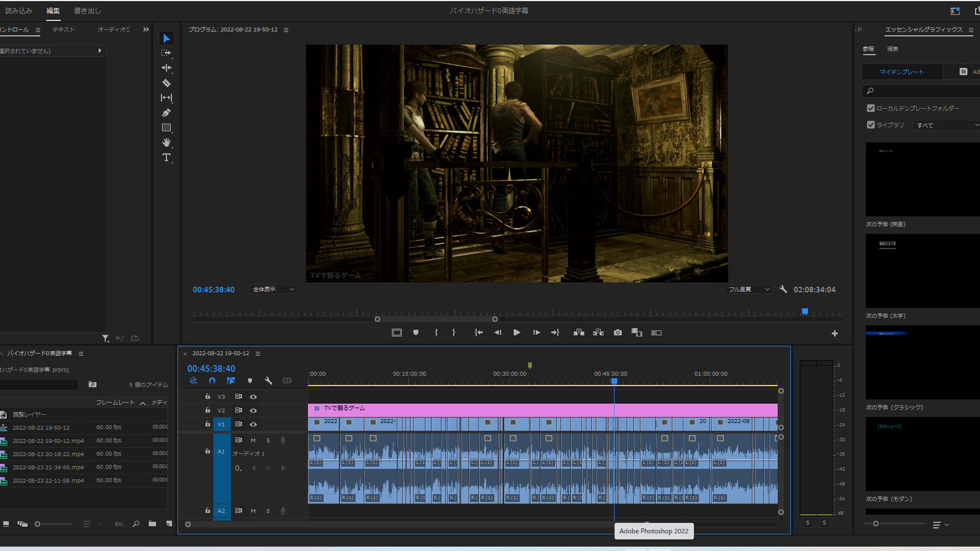
Task: Add a timeline marker from the timeline header
Action: coord(250,381)
